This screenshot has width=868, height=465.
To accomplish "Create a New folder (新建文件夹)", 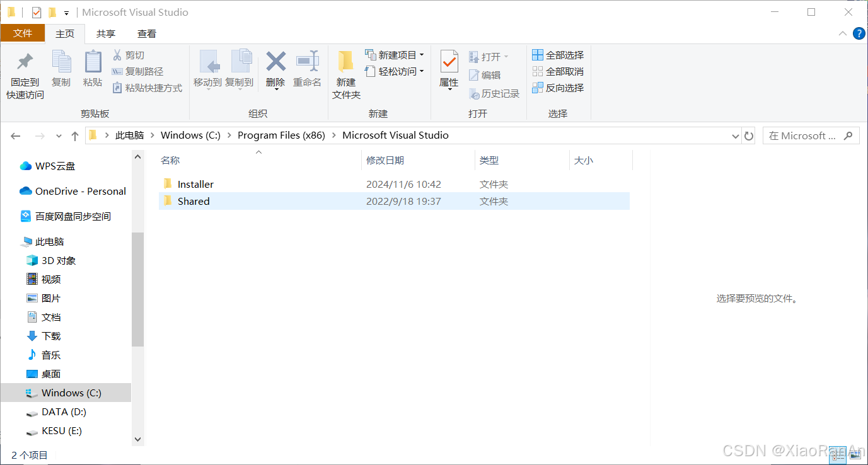I will (346, 75).
